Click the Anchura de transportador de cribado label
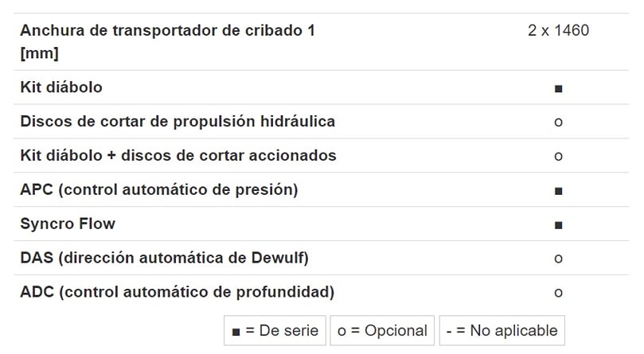 pyautogui.click(x=168, y=41)
